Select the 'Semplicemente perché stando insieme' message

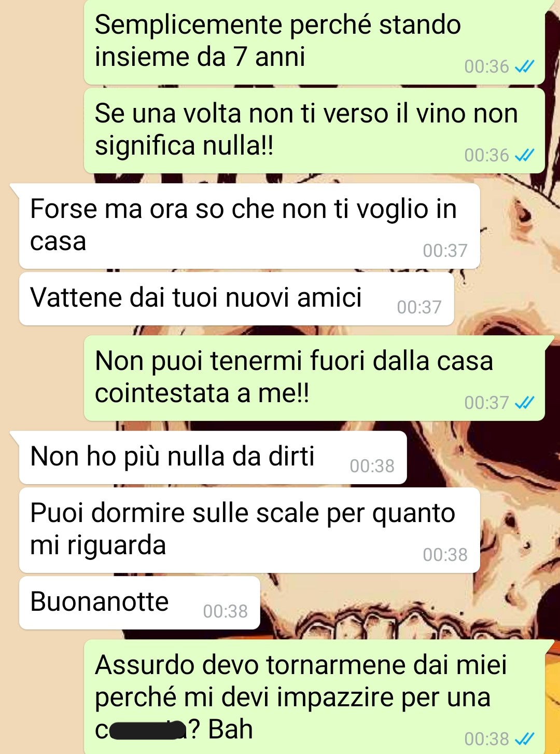tap(314, 42)
